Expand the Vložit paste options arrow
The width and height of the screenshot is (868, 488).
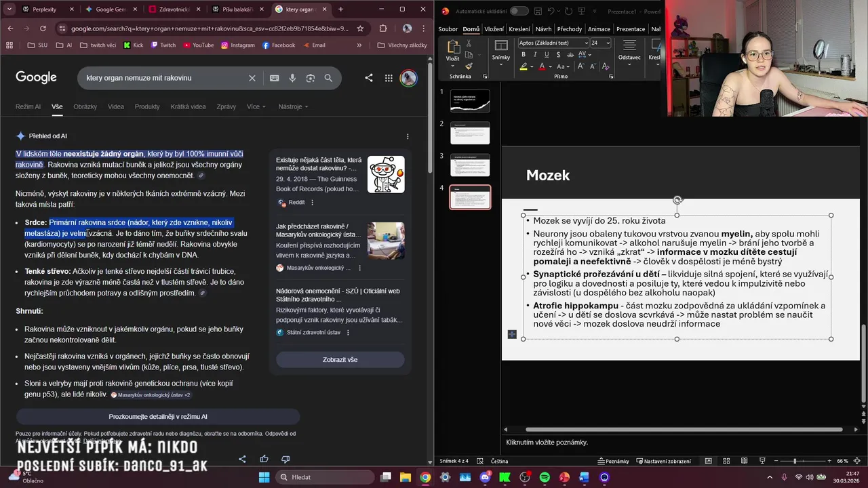pyautogui.click(x=452, y=64)
